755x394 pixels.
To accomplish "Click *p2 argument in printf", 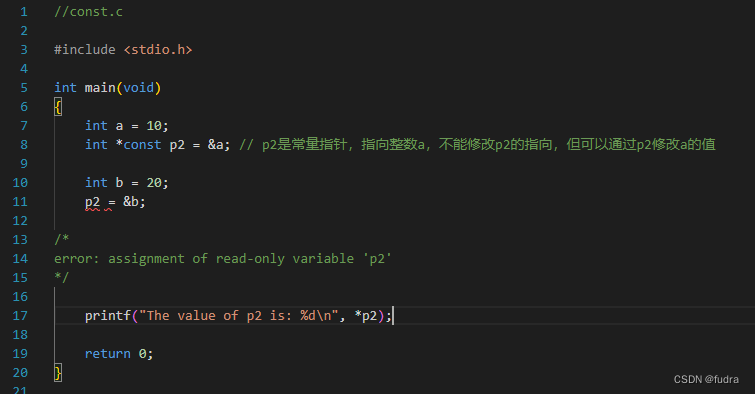I will click(x=366, y=315).
